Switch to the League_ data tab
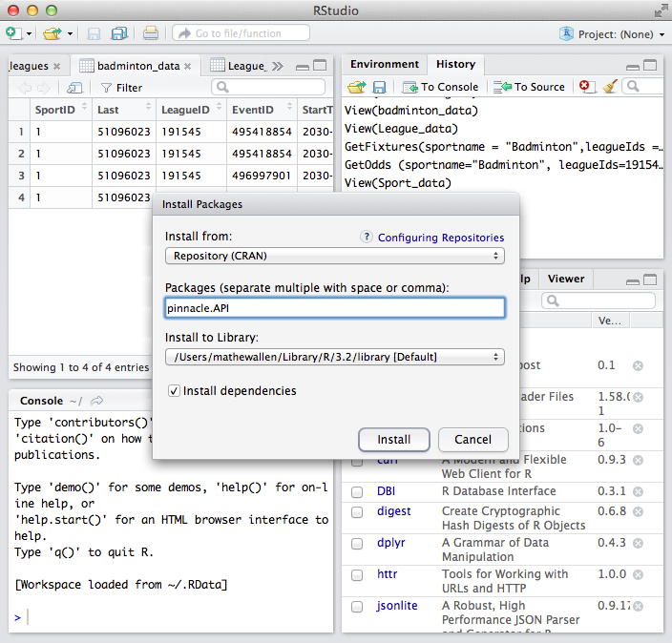Image resolution: width=672 pixels, height=643 pixels. tap(246, 66)
